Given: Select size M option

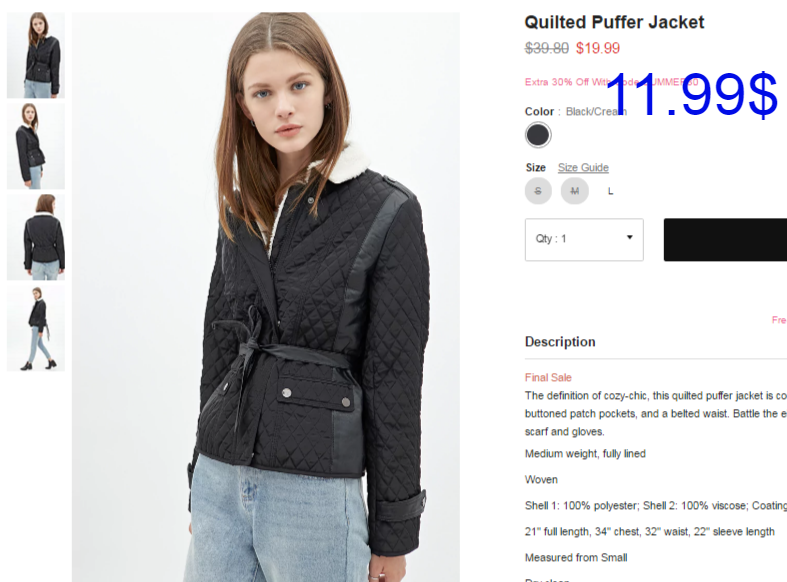Looking at the screenshot, I should pos(575,191).
